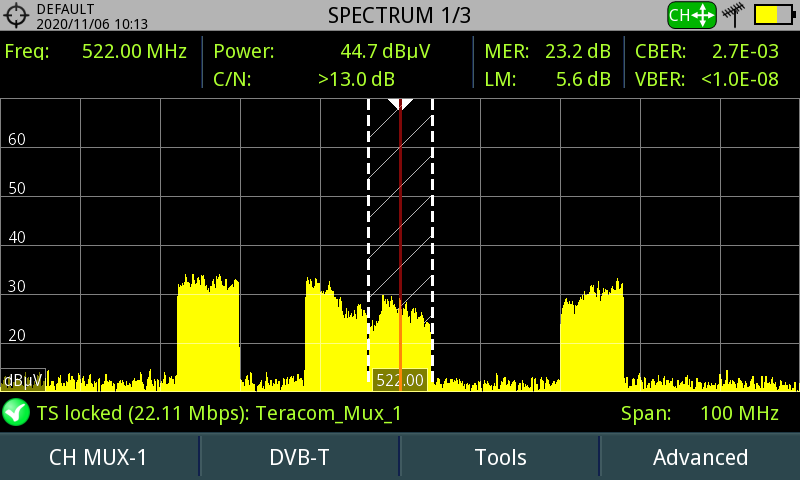Tap the 50 level on the vertical axis
800x480 pixels.
click(x=17, y=188)
